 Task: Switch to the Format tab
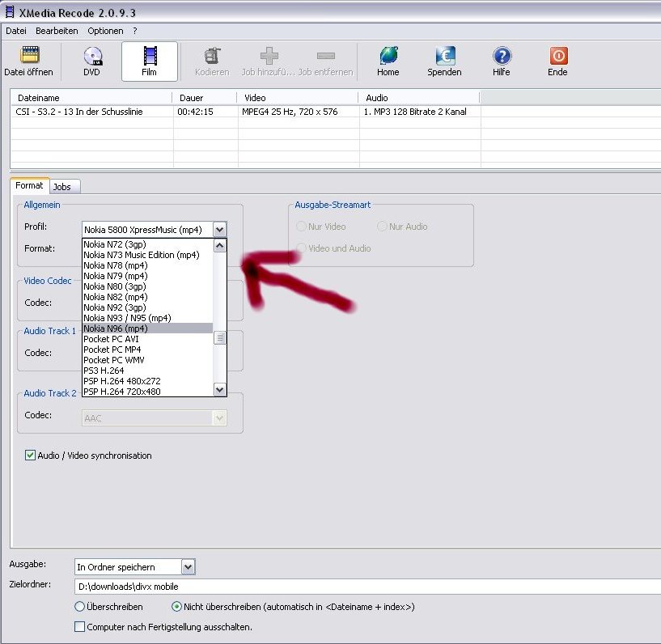(x=29, y=185)
